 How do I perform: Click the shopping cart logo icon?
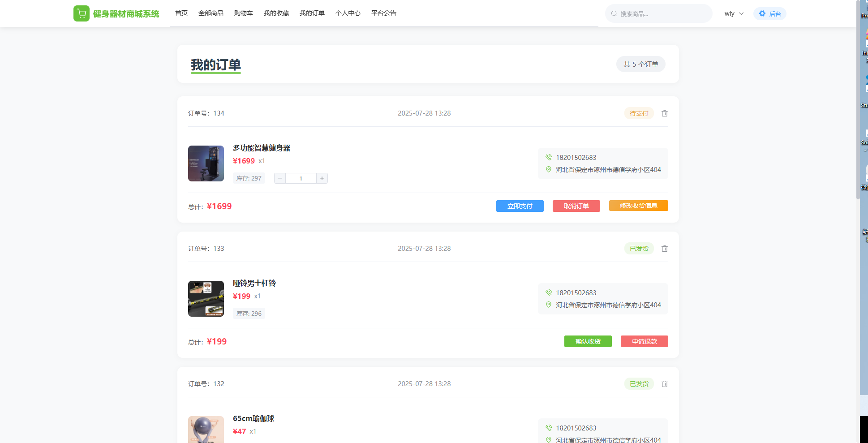pos(81,13)
